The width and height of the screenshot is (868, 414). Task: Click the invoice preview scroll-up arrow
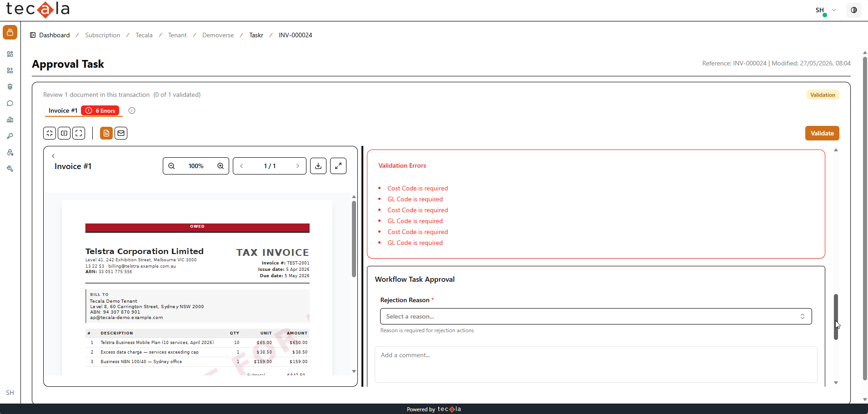pos(354,197)
